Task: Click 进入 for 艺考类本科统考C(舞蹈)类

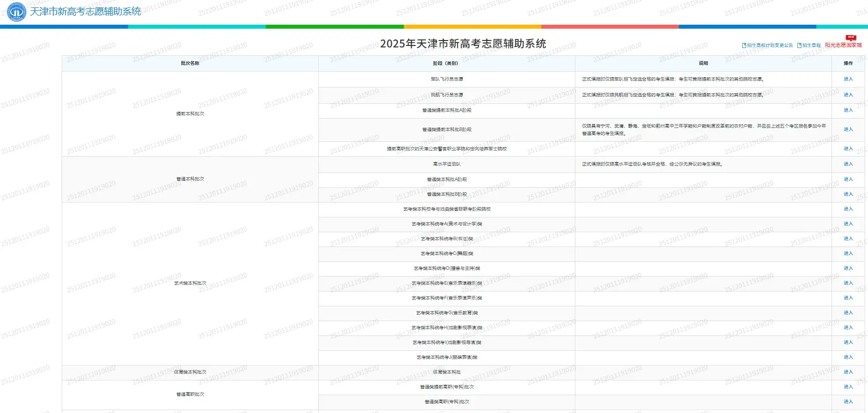Action: click(848, 253)
